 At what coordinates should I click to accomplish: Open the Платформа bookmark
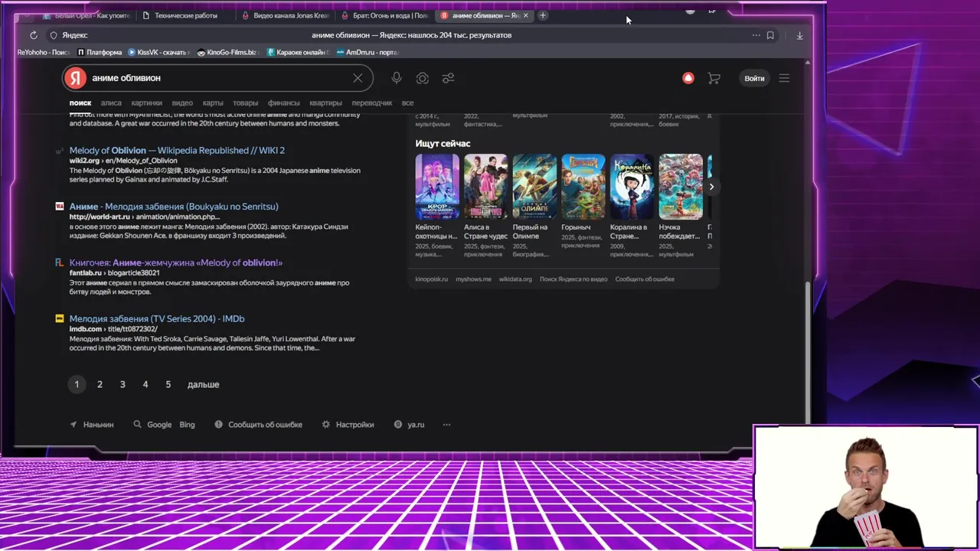[x=100, y=52]
